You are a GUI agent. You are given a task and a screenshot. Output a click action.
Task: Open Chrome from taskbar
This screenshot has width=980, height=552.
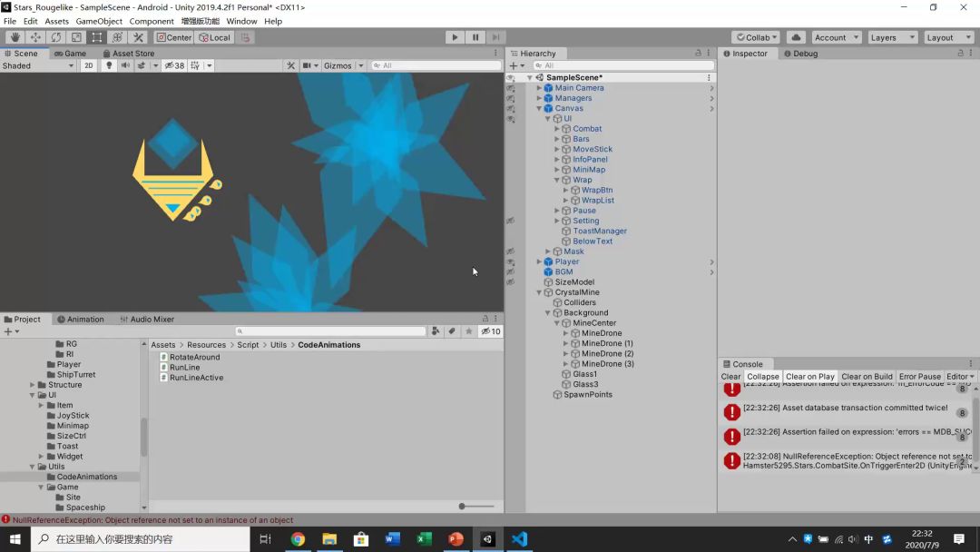298,539
